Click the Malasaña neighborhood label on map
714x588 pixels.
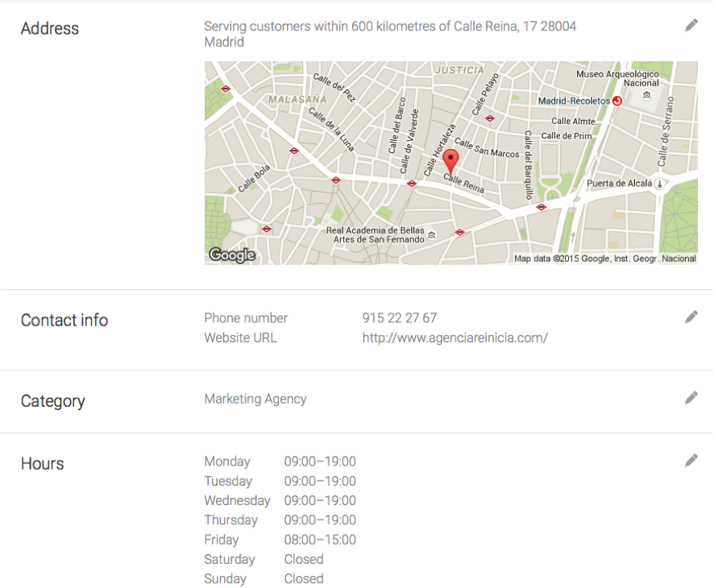(x=297, y=99)
